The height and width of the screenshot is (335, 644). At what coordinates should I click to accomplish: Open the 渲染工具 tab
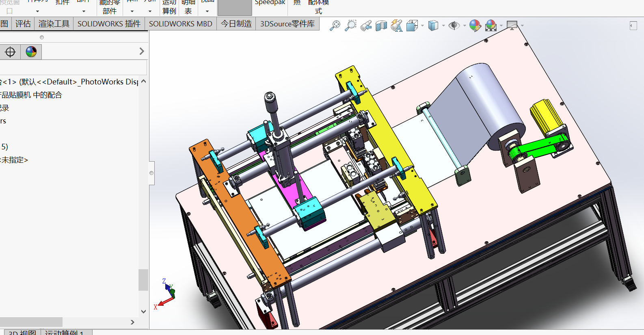[54, 24]
